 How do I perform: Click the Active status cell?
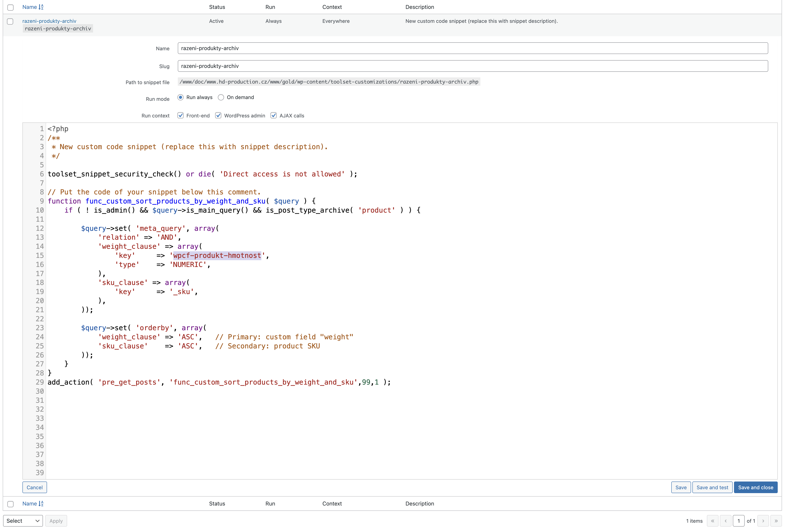coord(216,21)
